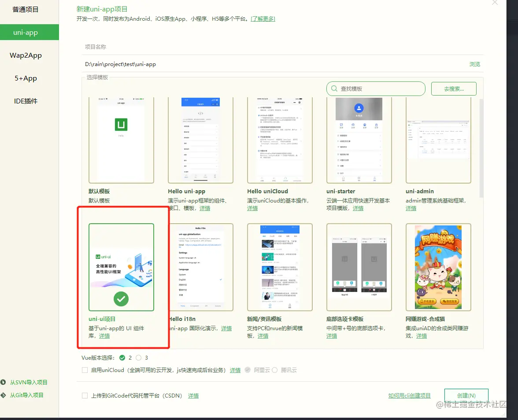518x420 pixels.
Task: Open 从Git导入项目 link
Action: tap(27, 395)
